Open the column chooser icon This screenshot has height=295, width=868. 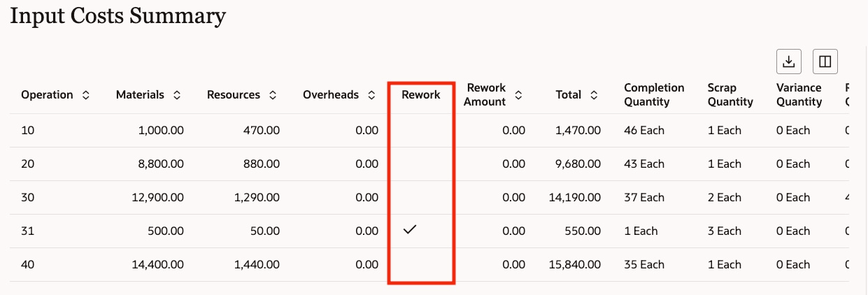coord(825,62)
